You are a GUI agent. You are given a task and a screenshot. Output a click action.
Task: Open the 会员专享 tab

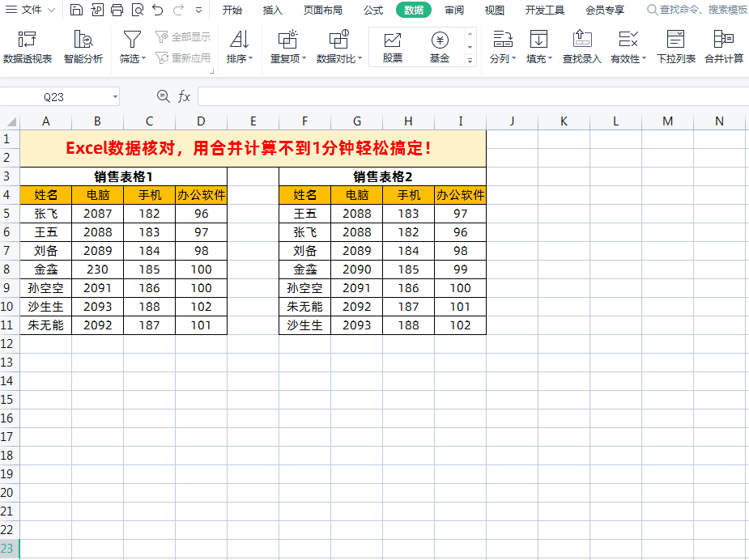pyautogui.click(x=605, y=10)
